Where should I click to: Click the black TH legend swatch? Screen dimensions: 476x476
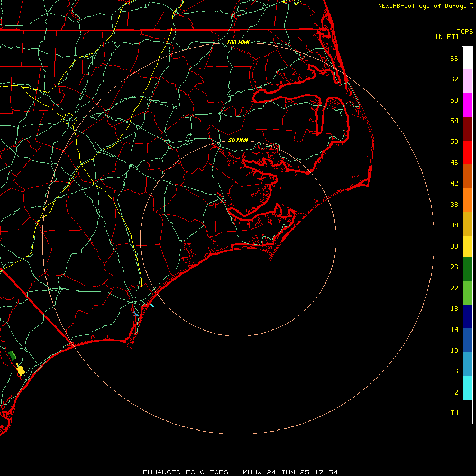pos(467,411)
